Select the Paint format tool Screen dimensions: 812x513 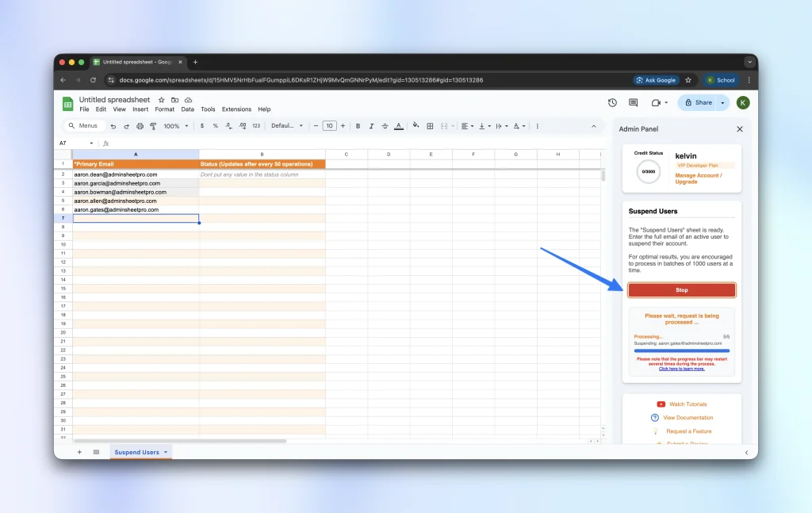(153, 126)
